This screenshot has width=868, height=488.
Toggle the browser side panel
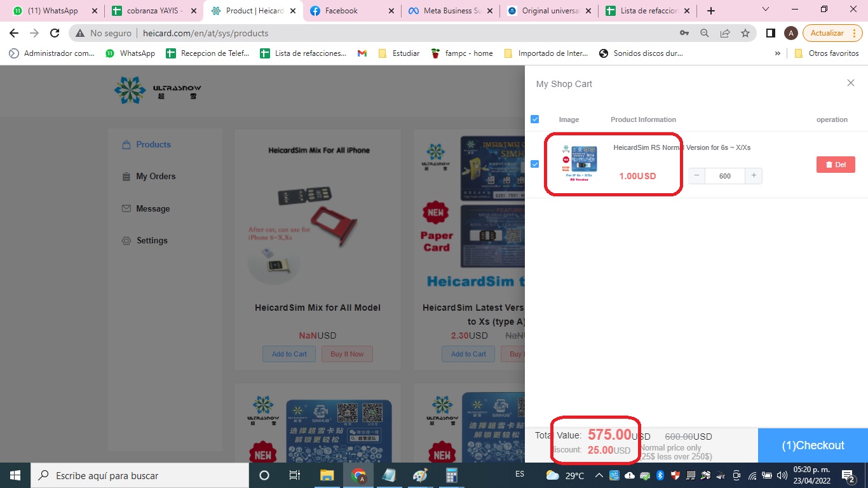pos(771,33)
